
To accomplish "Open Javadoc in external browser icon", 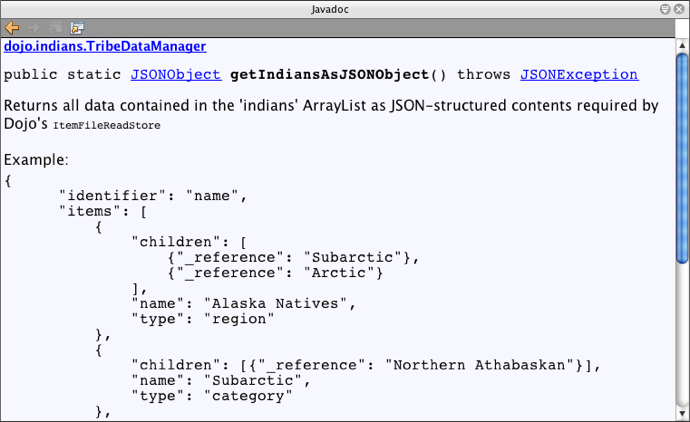I will [77, 28].
